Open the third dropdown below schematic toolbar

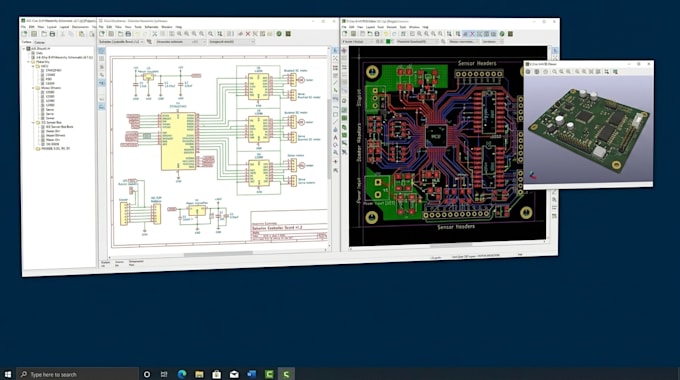coord(232,42)
